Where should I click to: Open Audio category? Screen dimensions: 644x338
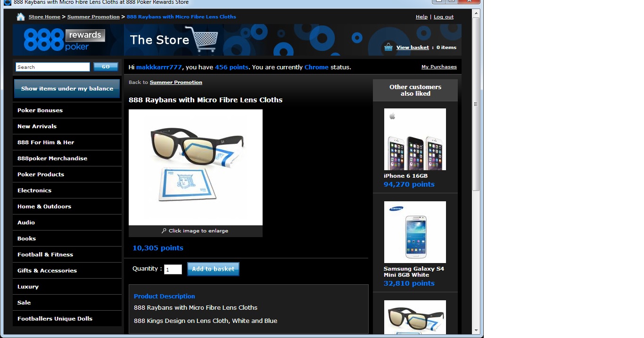pyautogui.click(x=67, y=223)
